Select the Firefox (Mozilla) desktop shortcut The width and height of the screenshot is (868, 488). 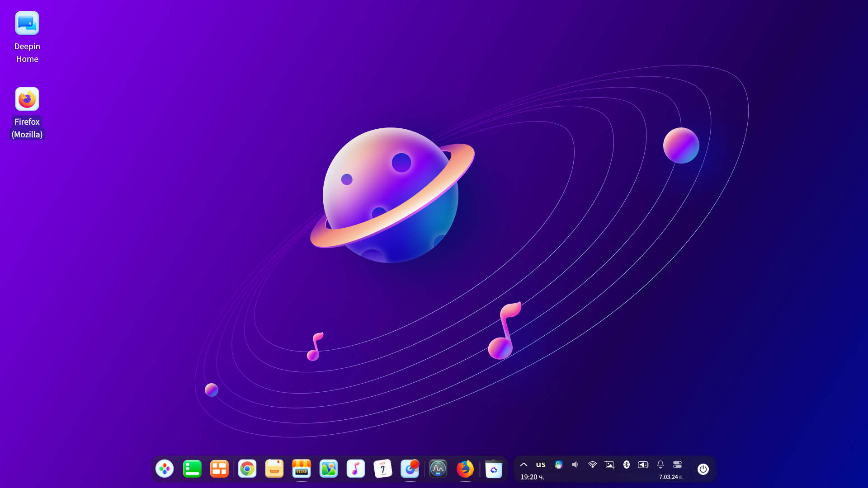27,113
